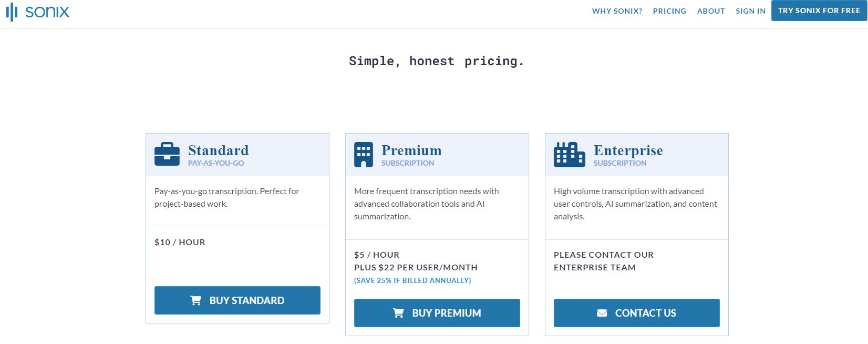The width and height of the screenshot is (868, 344).
Task: Click the cart icon in Buy Premium
Action: 399,313
